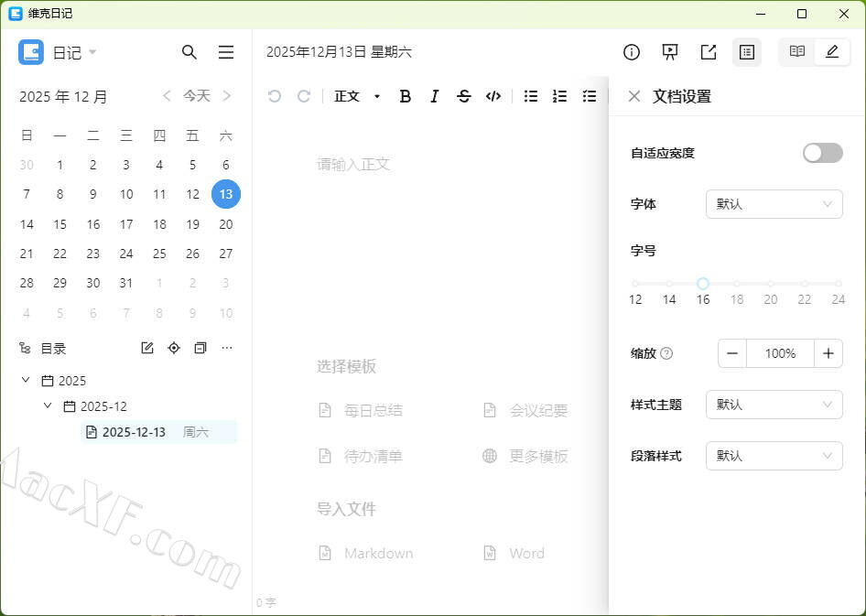This screenshot has width=866, height=616.
Task: Click the search magnifier icon
Action: click(189, 52)
